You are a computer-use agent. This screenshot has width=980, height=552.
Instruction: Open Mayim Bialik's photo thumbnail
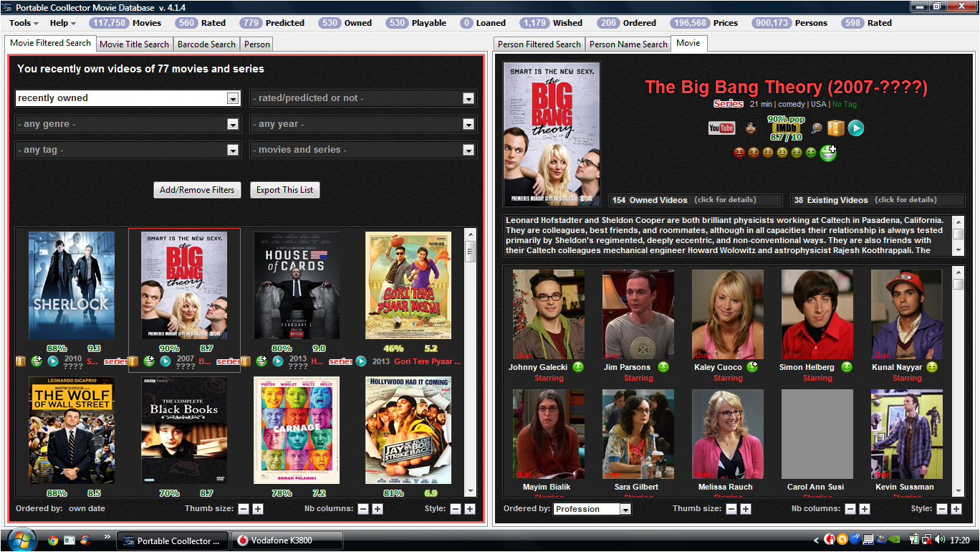pyautogui.click(x=549, y=434)
